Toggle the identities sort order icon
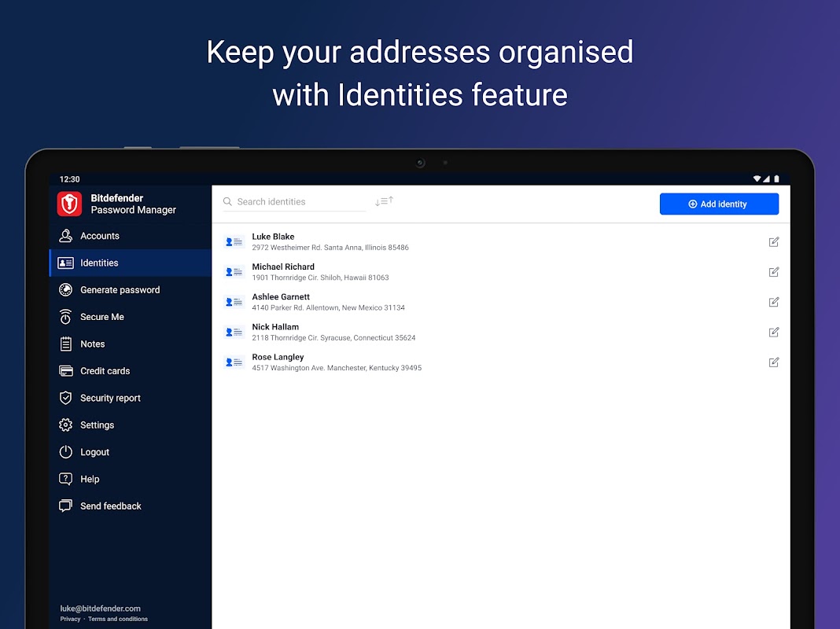Image resolution: width=840 pixels, height=629 pixels. (384, 201)
